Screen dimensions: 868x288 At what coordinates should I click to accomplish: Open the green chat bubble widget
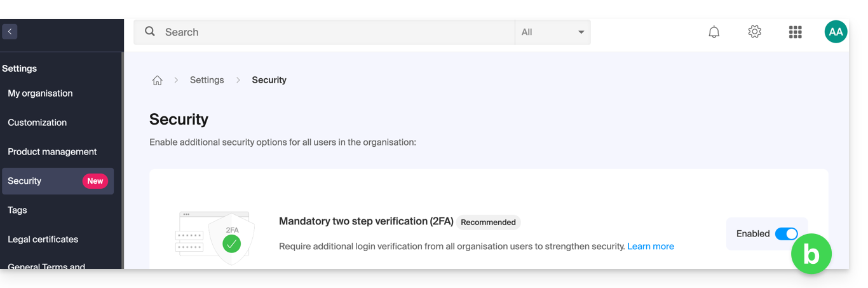pyautogui.click(x=811, y=254)
